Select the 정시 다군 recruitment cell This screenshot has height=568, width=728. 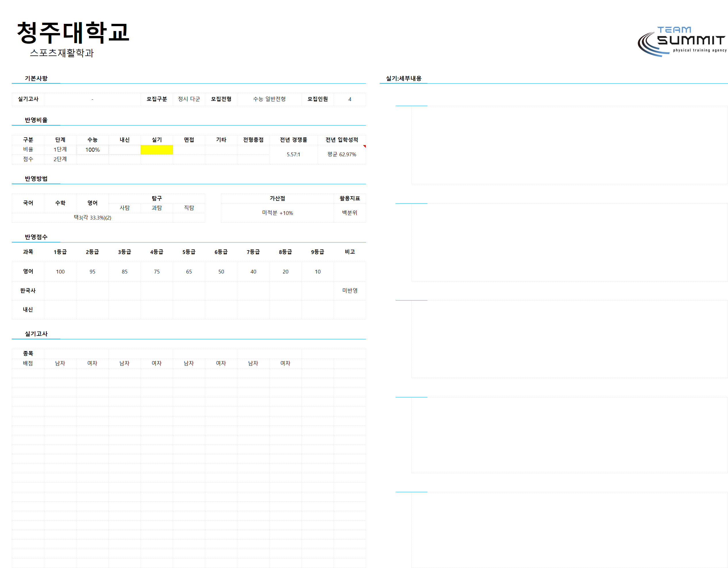pos(189,99)
